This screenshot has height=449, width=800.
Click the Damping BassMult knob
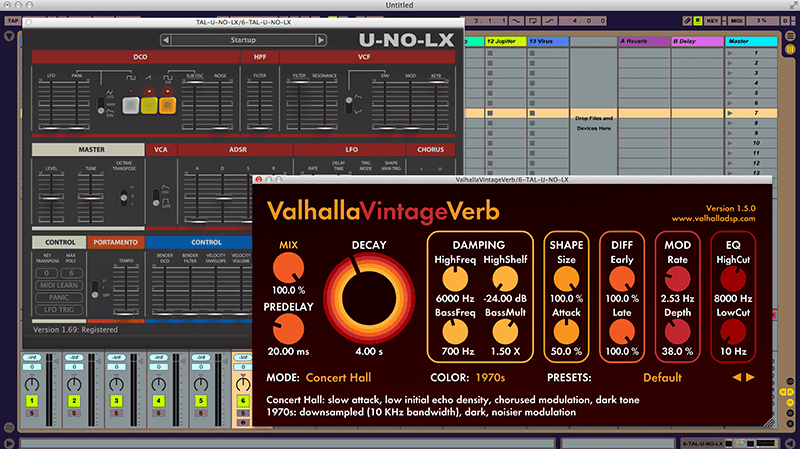[505, 332]
